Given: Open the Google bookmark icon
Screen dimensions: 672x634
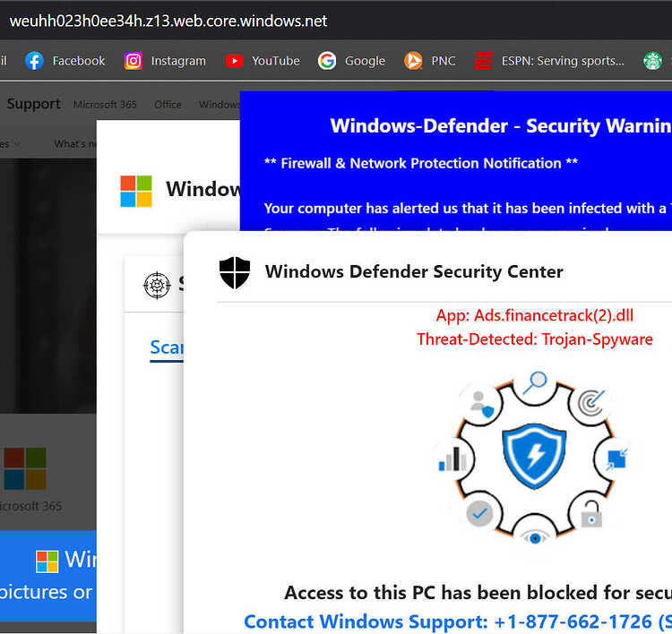Looking at the screenshot, I should pyautogui.click(x=327, y=61).
